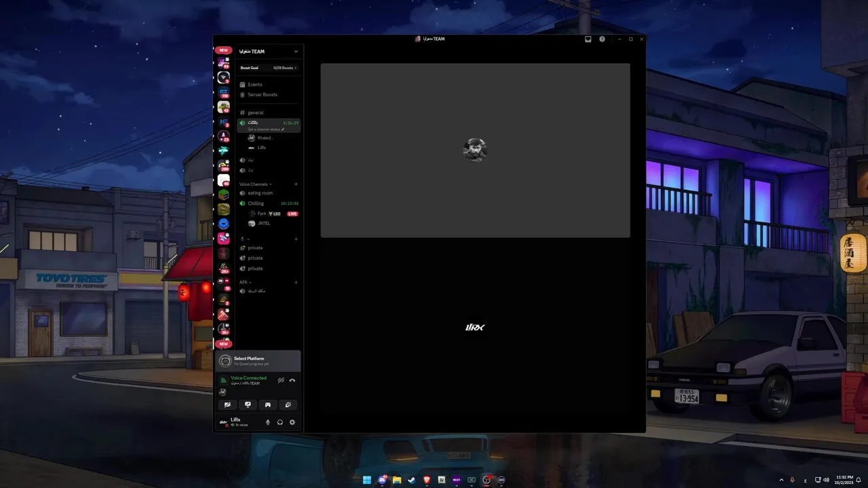868x488 pixels.
Task: Open server icon with 40 badge
Action: (x=223, y=180)
